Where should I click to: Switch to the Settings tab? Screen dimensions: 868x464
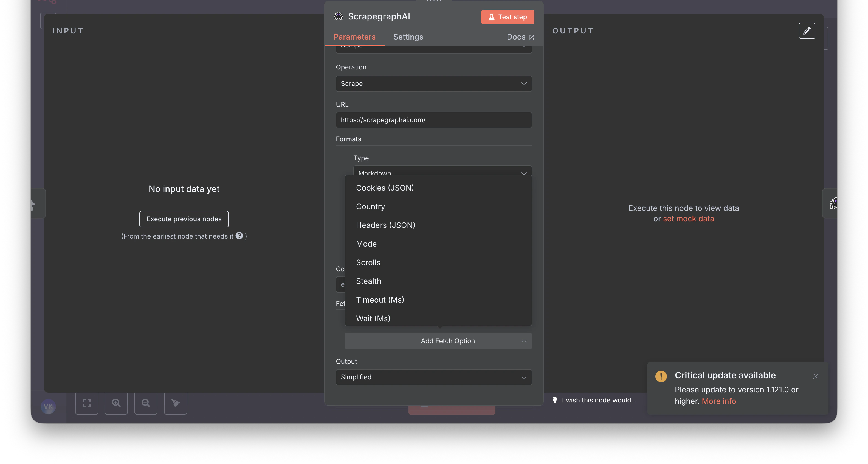pyautogui.click(x=408, y=37)
